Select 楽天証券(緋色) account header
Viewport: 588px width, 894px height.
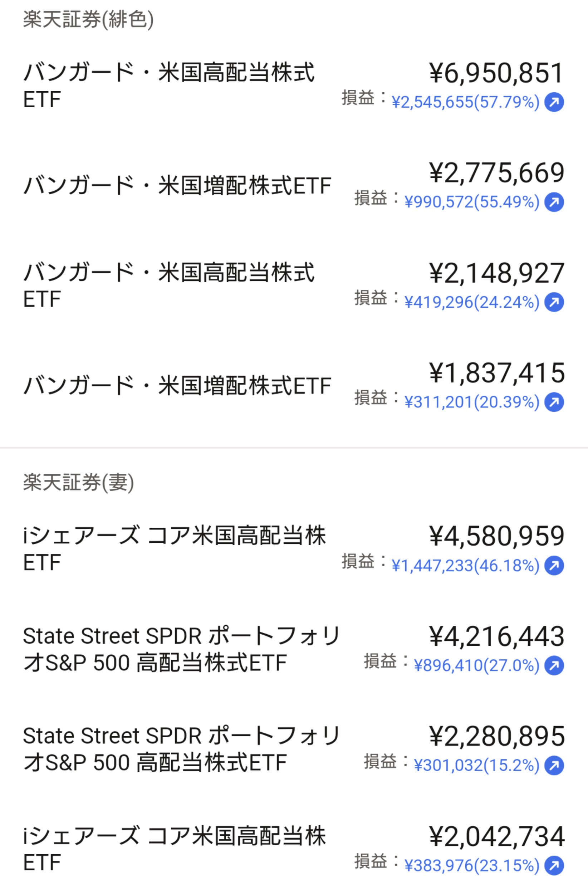[88, 20]
